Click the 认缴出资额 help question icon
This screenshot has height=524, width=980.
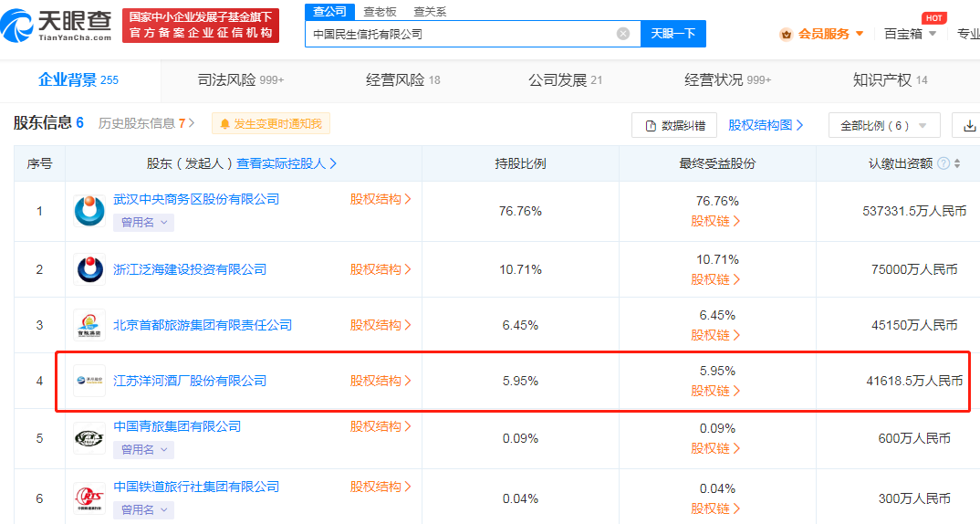pyautogui.click(x=944, y=163)
